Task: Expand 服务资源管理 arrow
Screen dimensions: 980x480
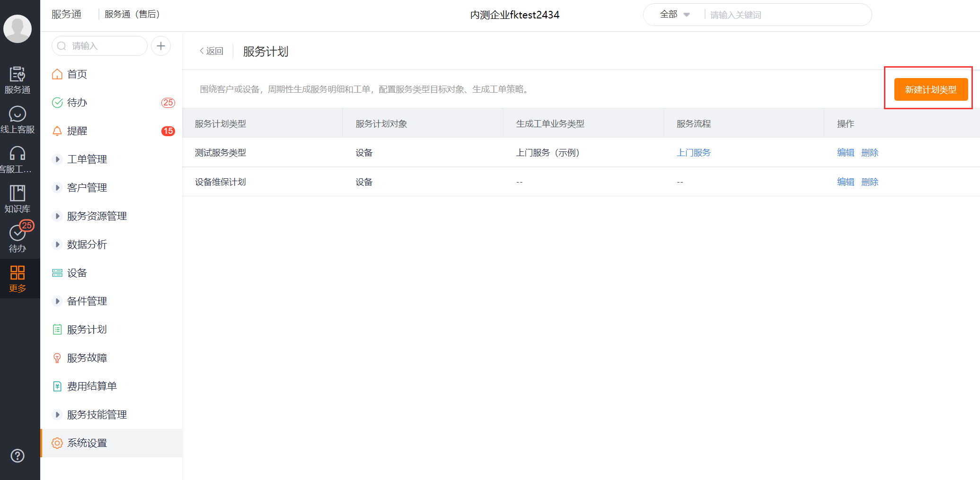Action: [x=57, y=216]
